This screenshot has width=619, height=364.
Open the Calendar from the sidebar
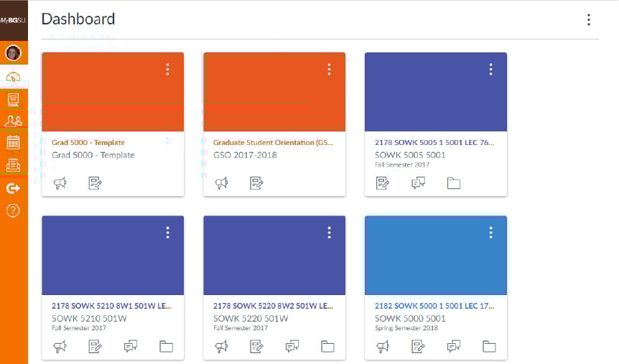tap(13, 143)
